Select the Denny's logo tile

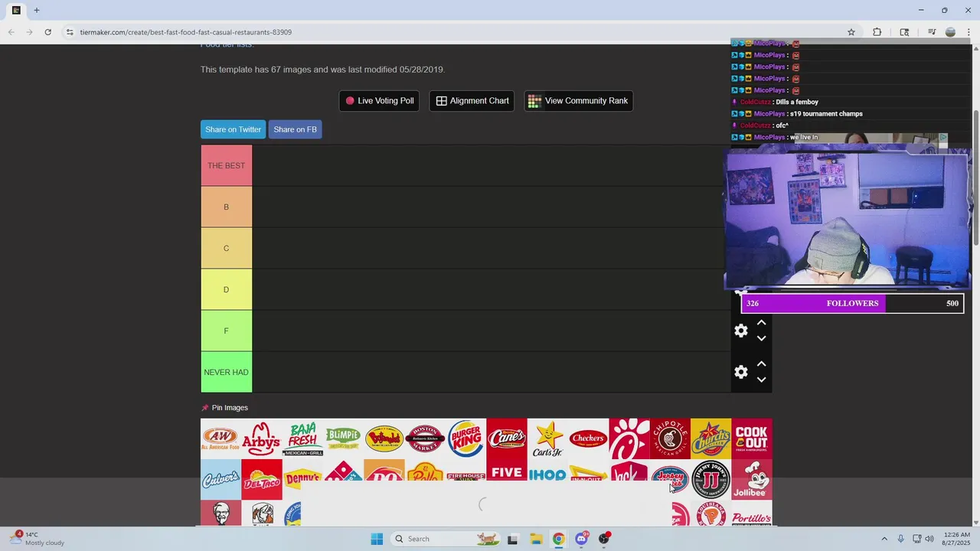pyautogui.click(x=302, y=476)
